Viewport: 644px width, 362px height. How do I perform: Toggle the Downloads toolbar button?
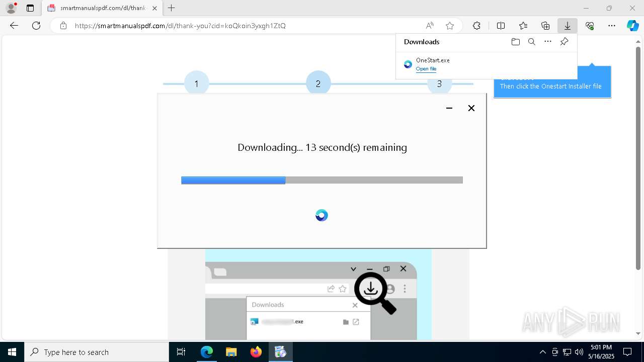pos(568,26)
